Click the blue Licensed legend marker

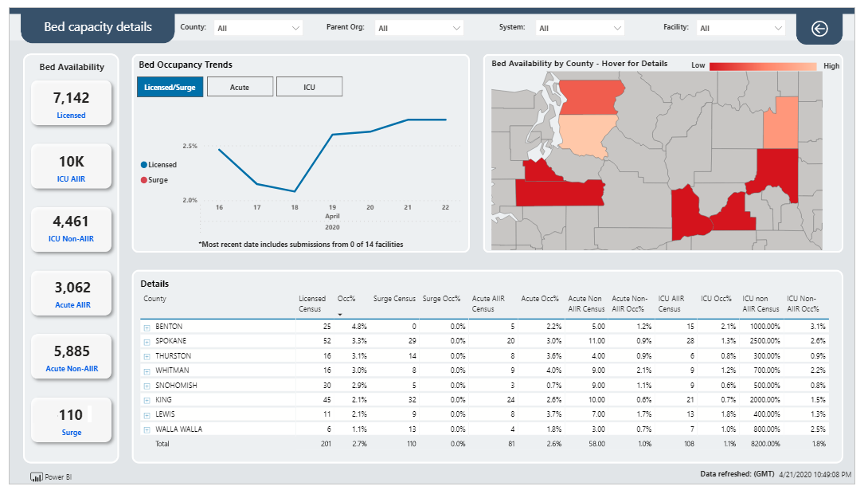pyautogui.click(x=144, y=164)
